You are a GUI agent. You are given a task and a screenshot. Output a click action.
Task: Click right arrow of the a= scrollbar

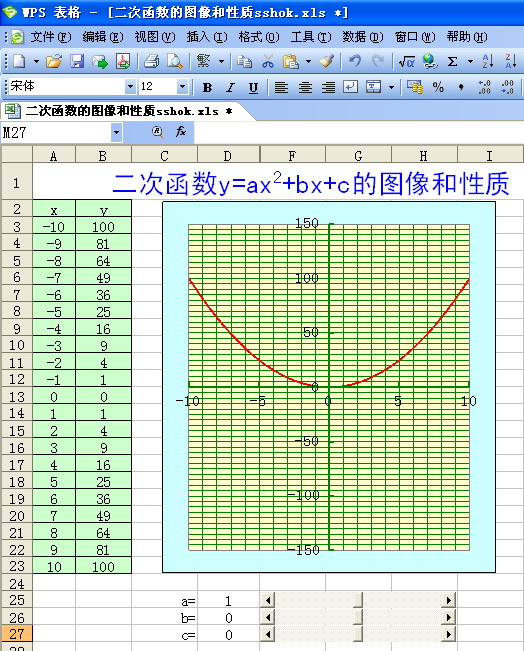448,600
